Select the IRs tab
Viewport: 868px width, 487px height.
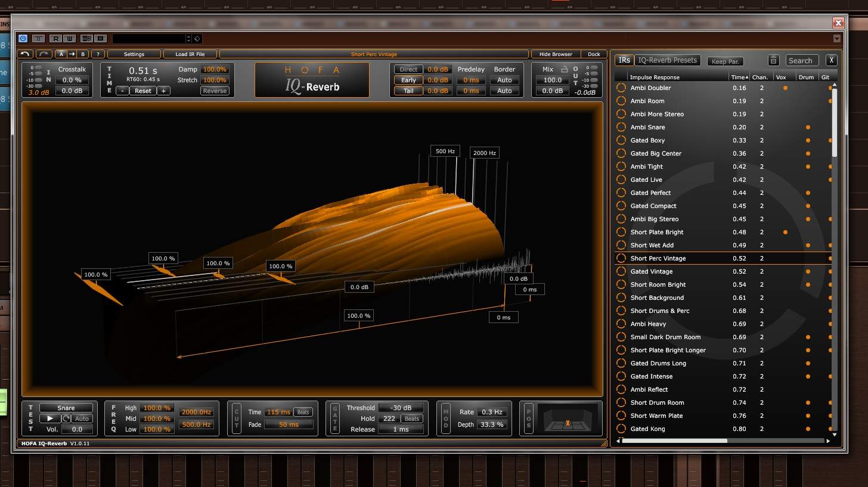pos(624,60)
